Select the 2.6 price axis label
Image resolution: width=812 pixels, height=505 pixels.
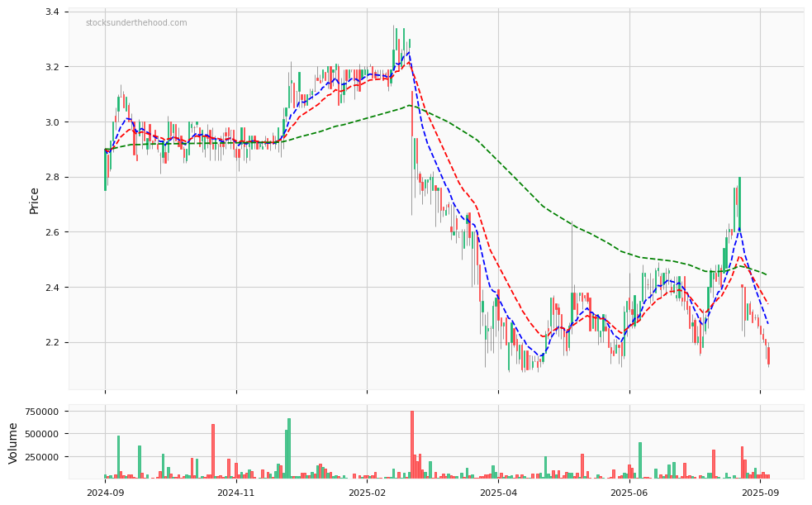pyautogui.click(x=52, y=232)
